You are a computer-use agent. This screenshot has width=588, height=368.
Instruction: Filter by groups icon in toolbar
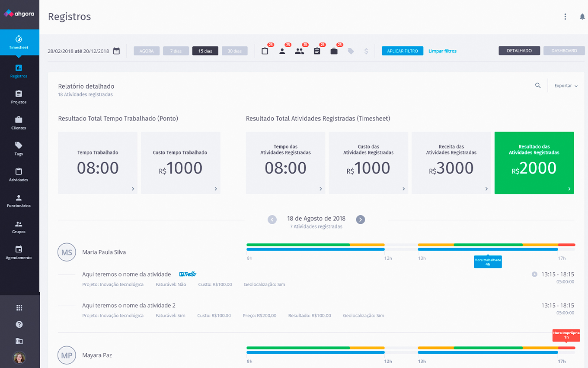click(299, 51)
